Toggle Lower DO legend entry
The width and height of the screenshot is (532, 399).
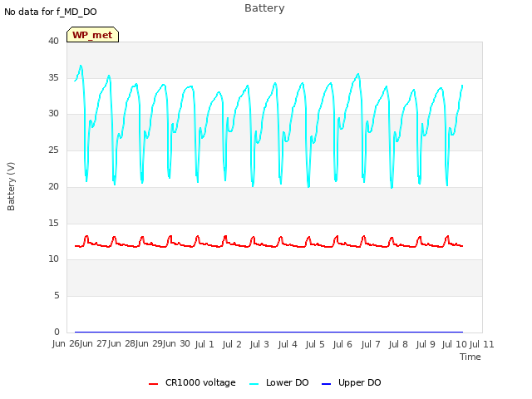click(279, 382)
